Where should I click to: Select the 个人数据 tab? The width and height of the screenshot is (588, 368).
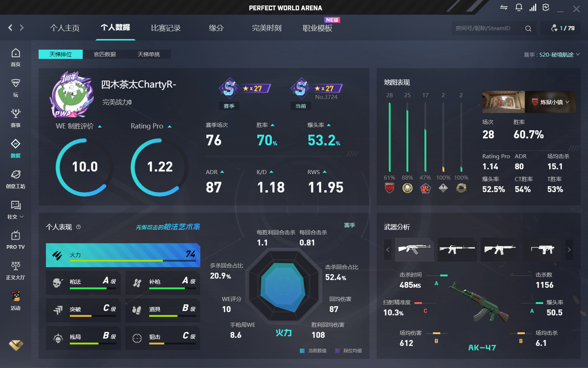click(115, 28)
